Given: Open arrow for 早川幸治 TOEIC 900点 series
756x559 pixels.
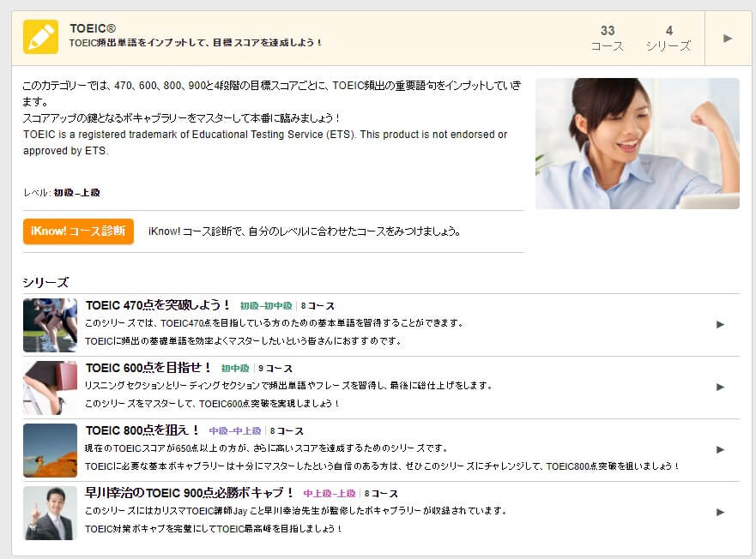Looking at the screenshot, I should click(720, 512).
